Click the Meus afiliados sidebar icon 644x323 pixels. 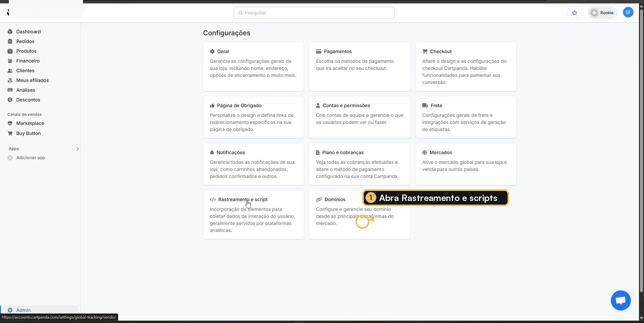click(x=10, y=80)
